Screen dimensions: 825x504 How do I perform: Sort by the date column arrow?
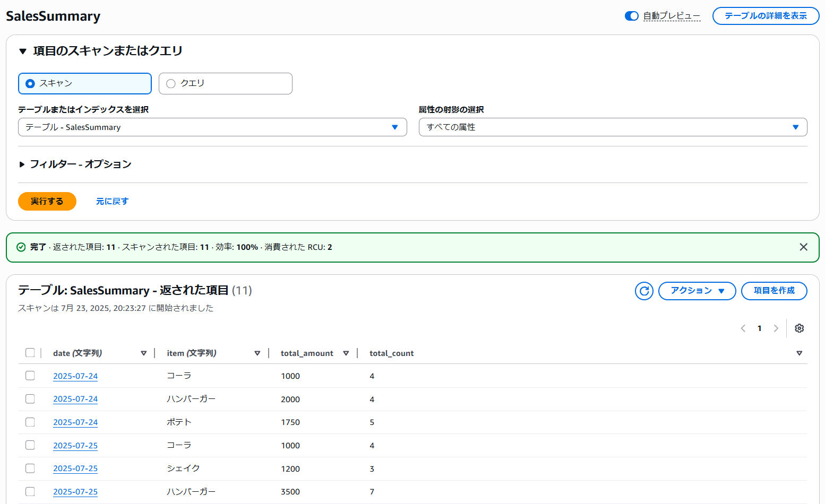tap(143, 353)
